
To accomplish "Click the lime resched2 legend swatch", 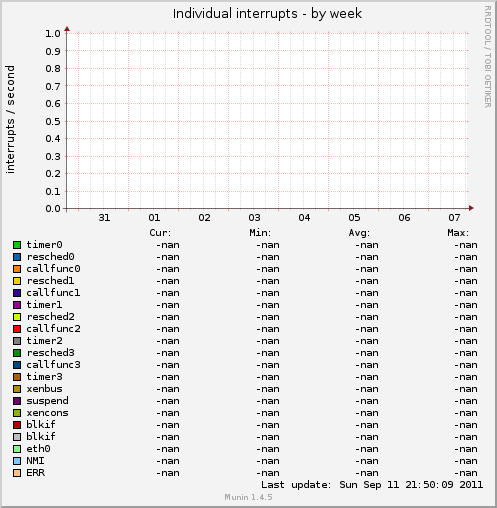I will pyautogui.click(x=17, y=317).
